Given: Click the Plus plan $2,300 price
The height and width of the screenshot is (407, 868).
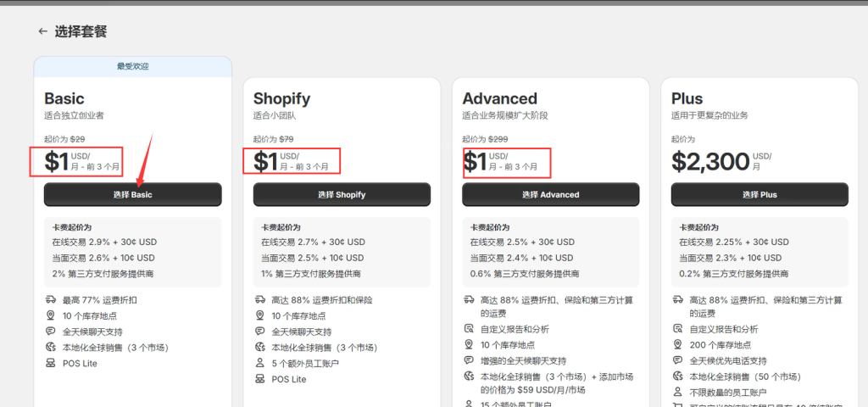Looking at the screenshot, I should coord(710,161).
